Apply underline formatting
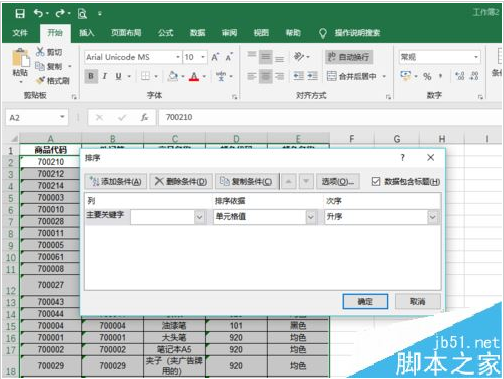504x379 pixels. tap(118, 76)
